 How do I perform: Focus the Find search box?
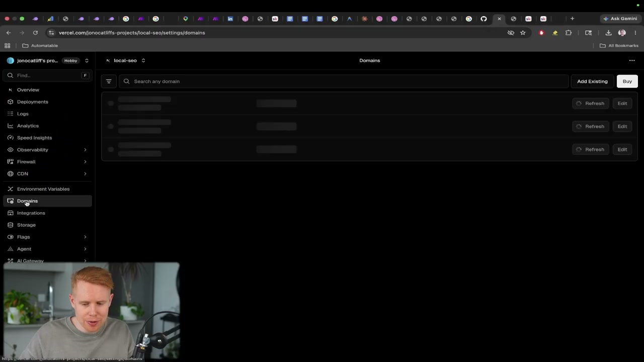pos(47,75)
